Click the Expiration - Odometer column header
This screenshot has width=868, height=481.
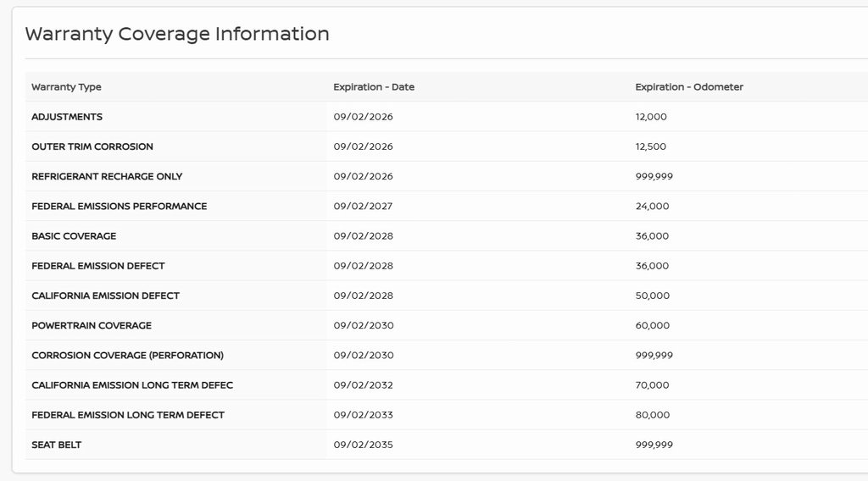(689, 87)
